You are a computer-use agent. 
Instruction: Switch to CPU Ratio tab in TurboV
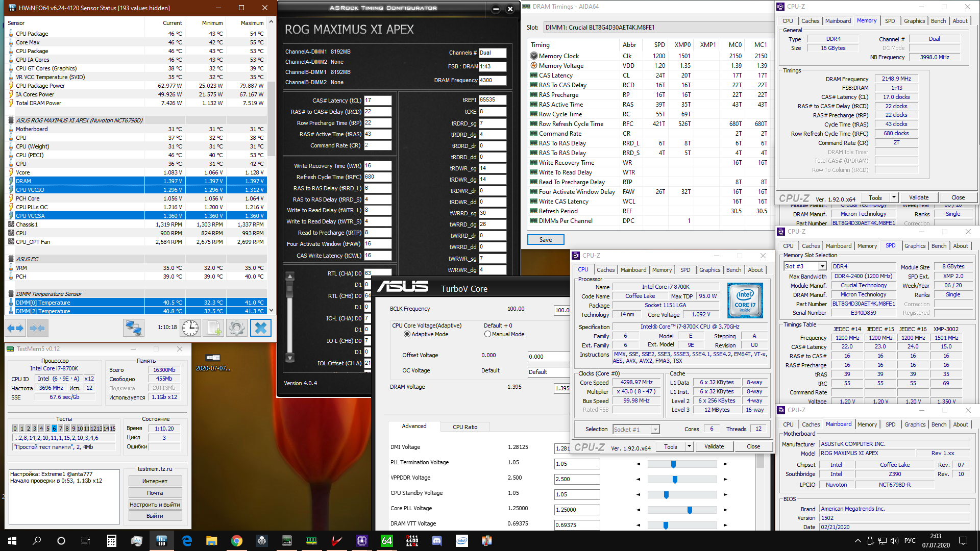[465, 427]
